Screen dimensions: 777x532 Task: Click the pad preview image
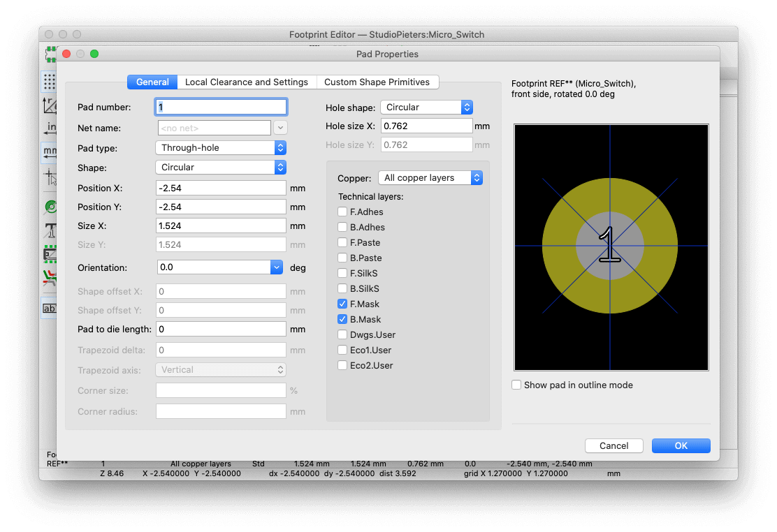pos(611,247)
